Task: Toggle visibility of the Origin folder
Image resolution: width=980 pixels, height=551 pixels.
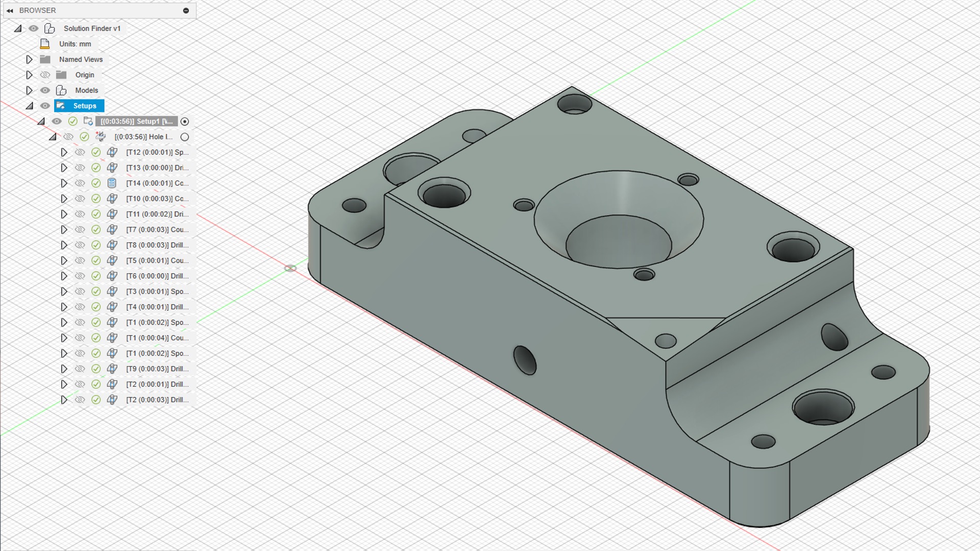Action: tap(45, 75)
